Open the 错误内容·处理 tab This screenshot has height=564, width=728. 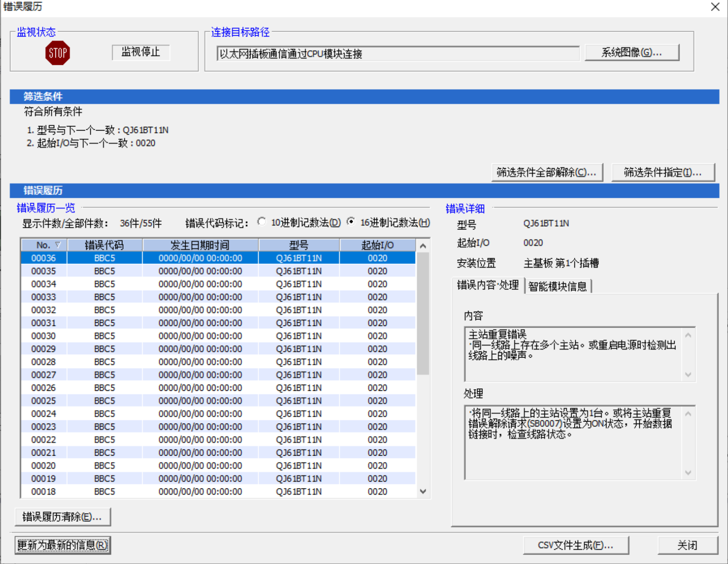click(x=488, y=285)
